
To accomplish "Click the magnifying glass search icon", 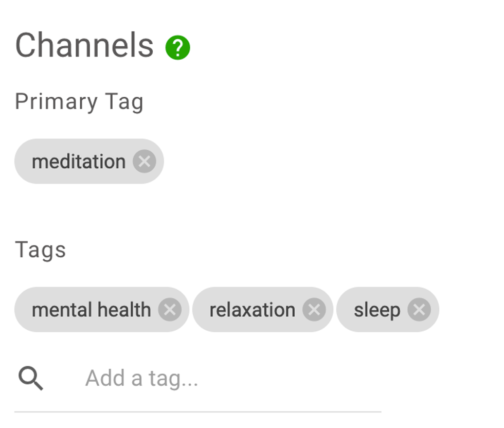I will click(31, 379).
